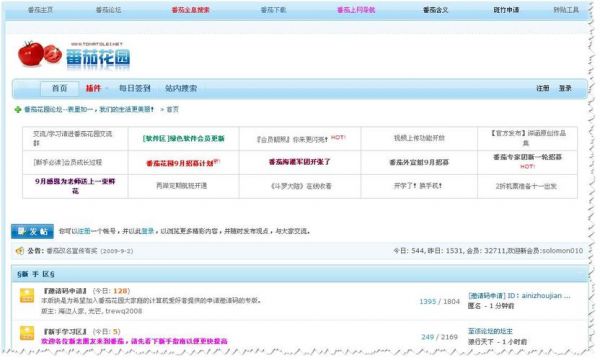
Task: Open 转帖工具 in top bar
Action: pos(566,10)
